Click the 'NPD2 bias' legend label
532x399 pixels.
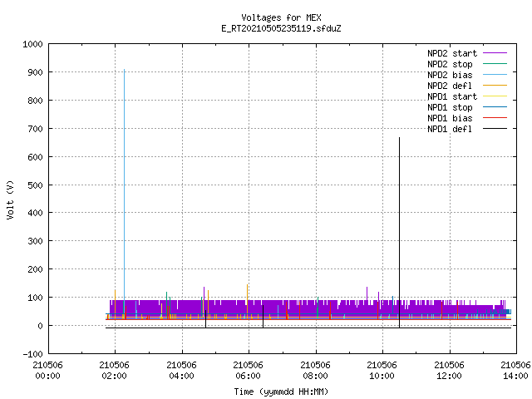[x=450, y=75]
